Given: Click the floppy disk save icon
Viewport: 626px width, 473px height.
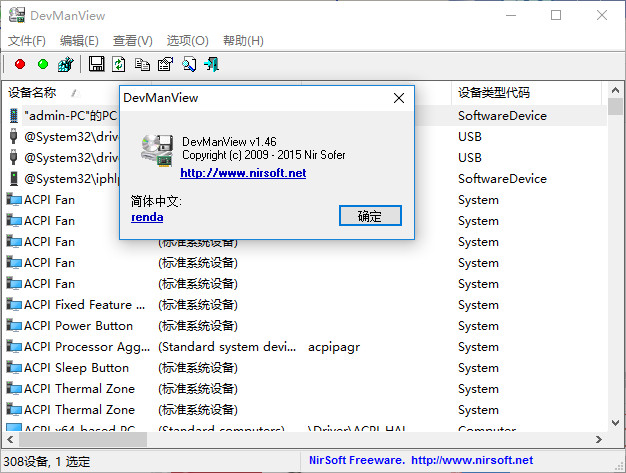Looking at the screenshot, I should coord(96,64).
